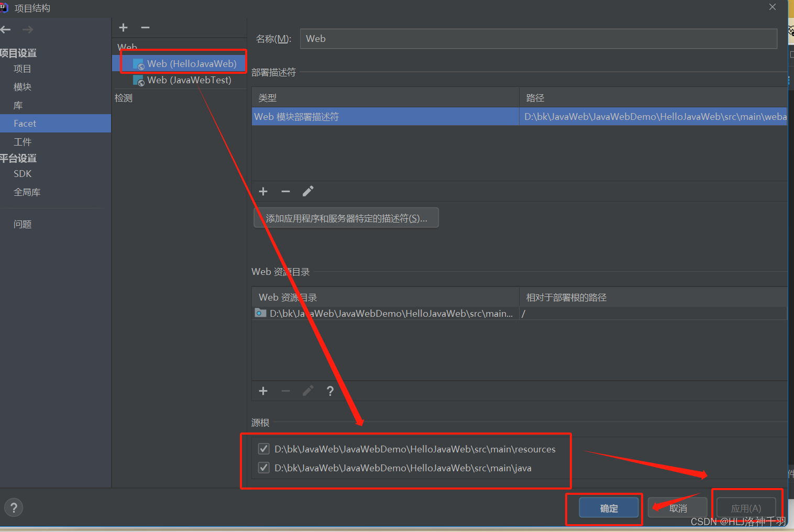Screen dimensions: 794x532
Task: Select Web (JavaWebTest) facet
Action: [179, 80]
